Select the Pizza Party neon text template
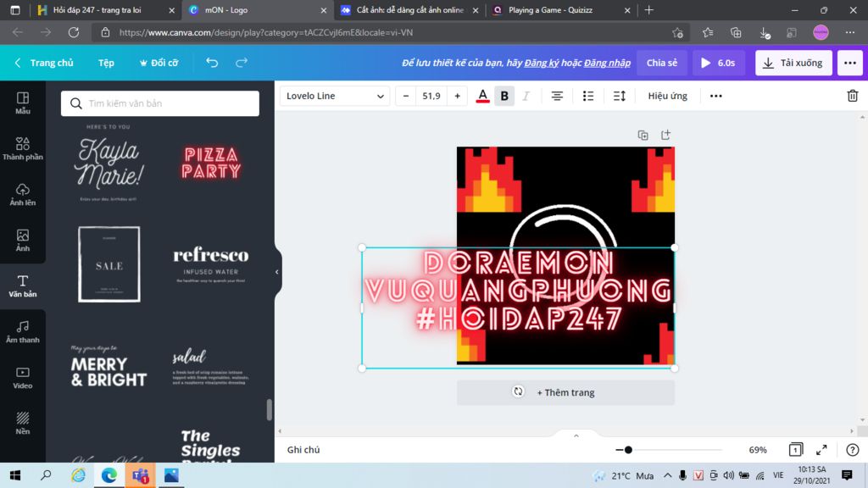The image size is (868, 488). (211, 164)
